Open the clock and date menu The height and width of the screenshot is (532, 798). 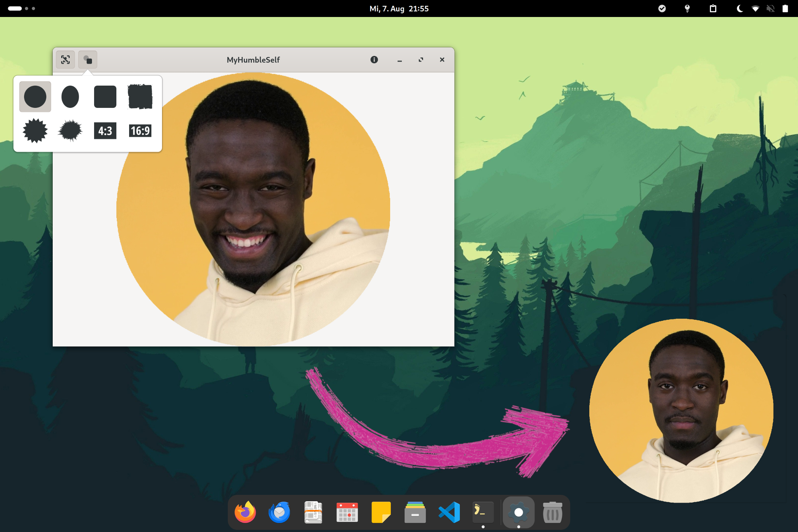(399, 8)
